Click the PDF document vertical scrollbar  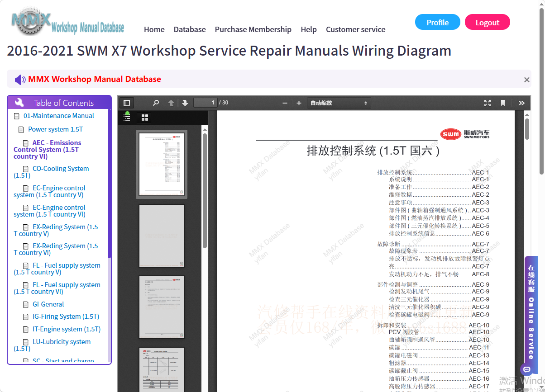[527, 129]
